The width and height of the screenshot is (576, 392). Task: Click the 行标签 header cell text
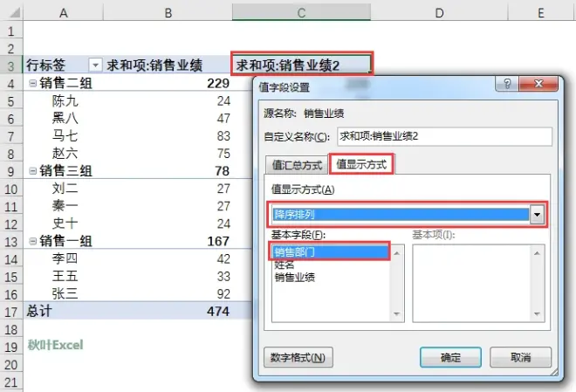(x=46, y=65)
